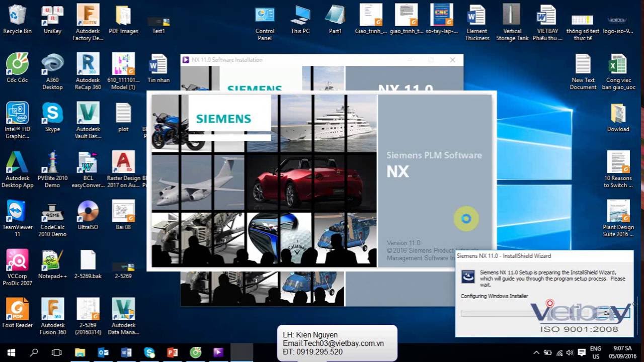The height and width of the screenshot is (362, 644).
Task: Open CodeCalc 2010 Demo shortcut
Action: [x=52, y=219]
